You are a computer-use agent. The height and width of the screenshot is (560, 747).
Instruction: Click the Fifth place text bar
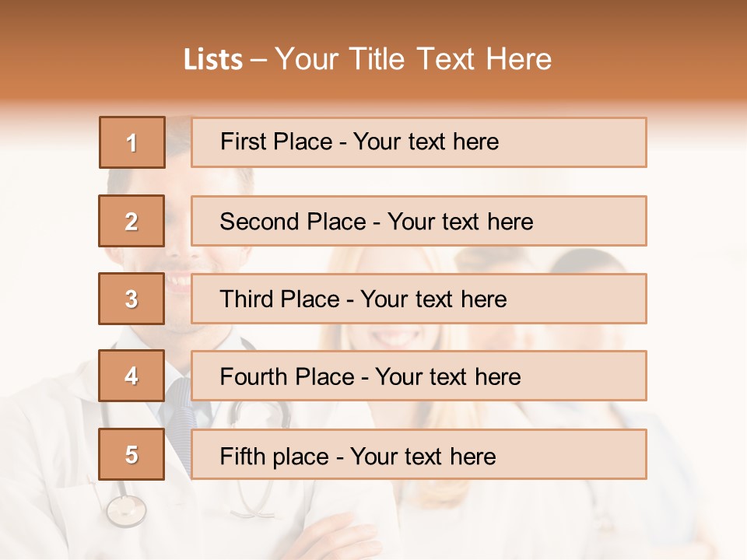click(x=419, y=454)
